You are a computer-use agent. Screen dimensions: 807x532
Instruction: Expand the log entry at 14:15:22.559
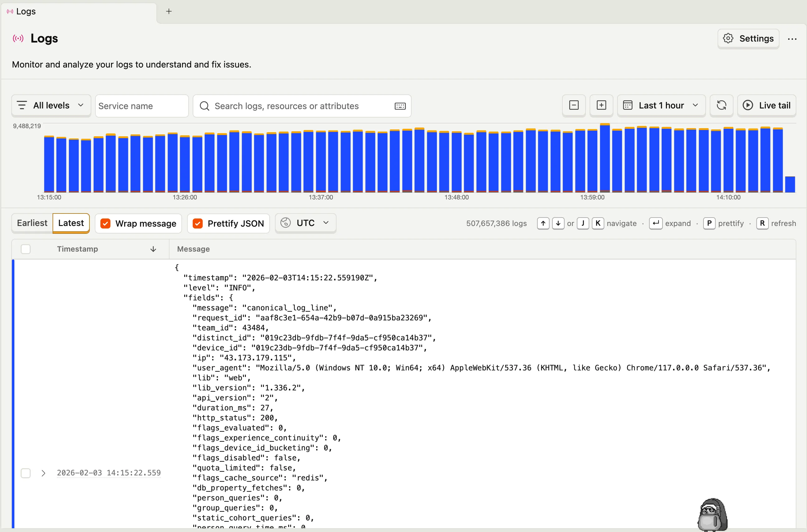click(x=43, y=473)
